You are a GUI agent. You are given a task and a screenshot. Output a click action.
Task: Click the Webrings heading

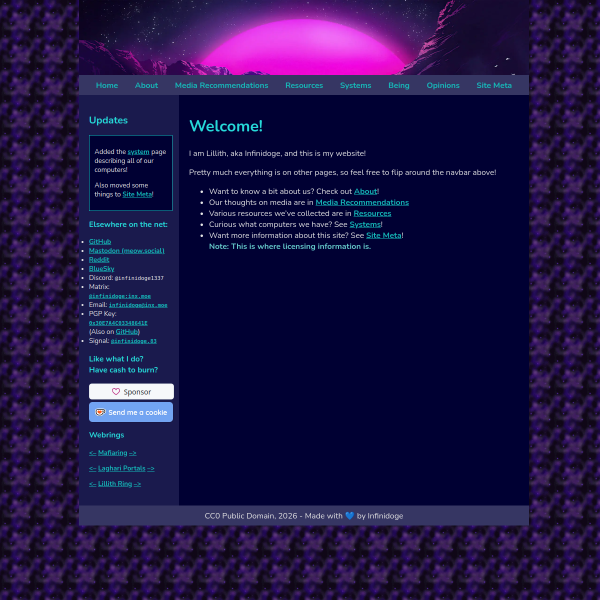(106, 435)
